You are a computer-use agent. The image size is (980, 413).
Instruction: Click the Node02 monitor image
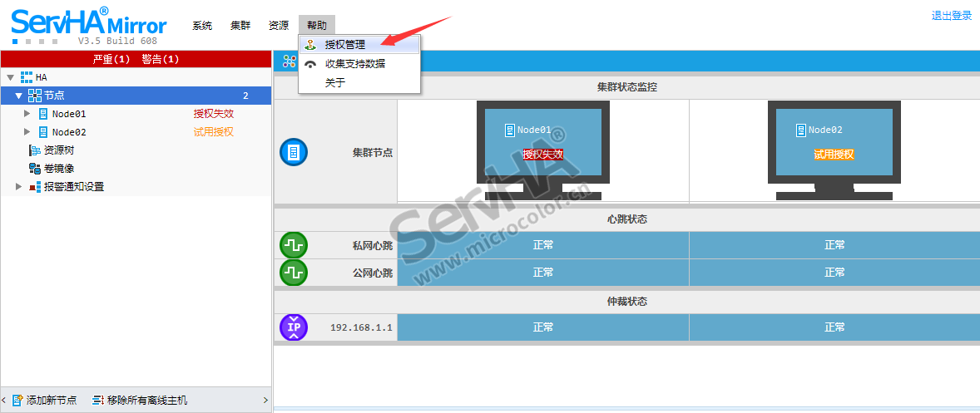pyautogui.click(x=834, y=150)
